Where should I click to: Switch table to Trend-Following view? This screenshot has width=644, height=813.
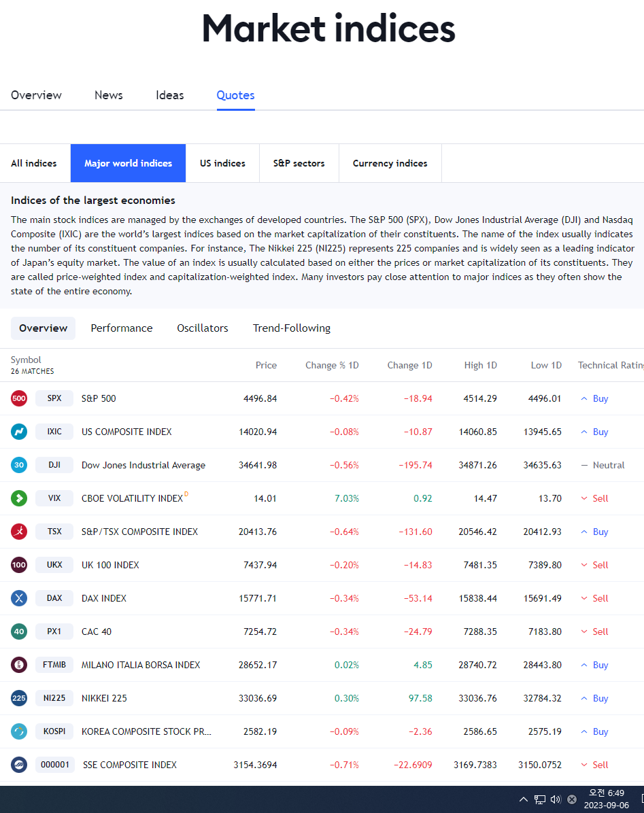coord(292,328)
